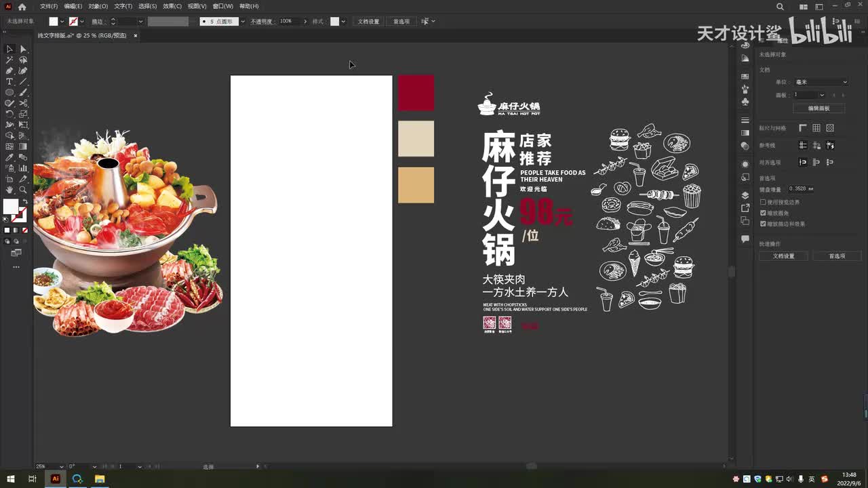Click the 编辑画板 button
This screenshot has height=488, width=868.
point(818,108)
